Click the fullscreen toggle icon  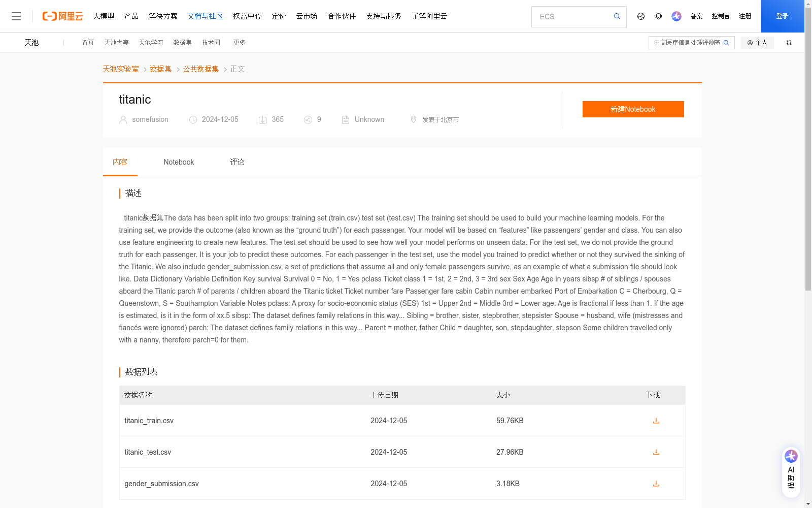coord(789,43)
